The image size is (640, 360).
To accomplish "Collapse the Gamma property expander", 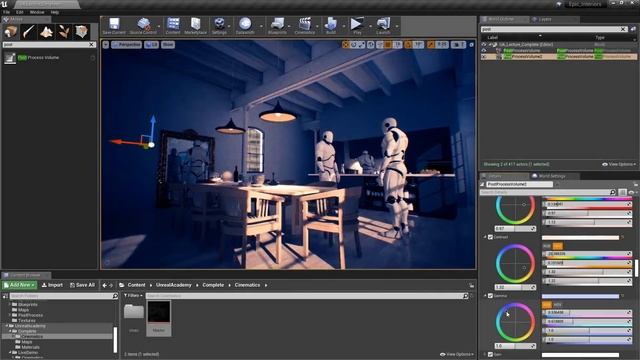I will click(x=485, y=296).
